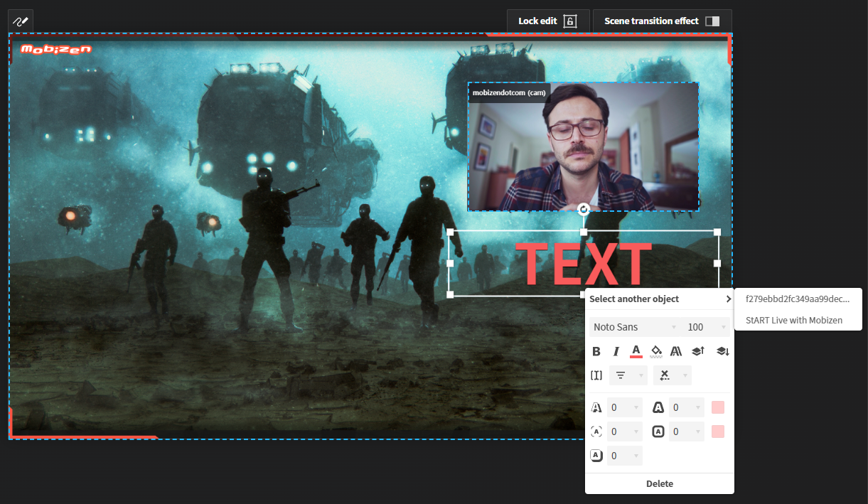This screenshot has width=868, height=504.
Task: Click the bold text outline icon
Action: click(x=658, y=408)
